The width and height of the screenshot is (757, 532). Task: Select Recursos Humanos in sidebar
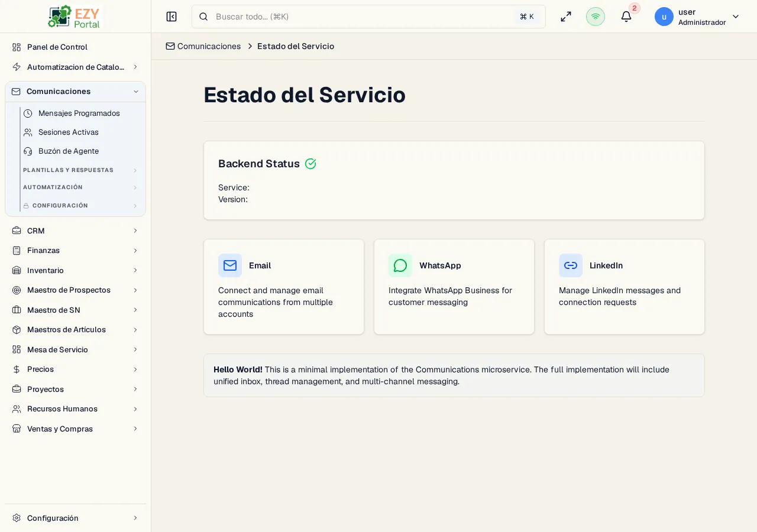[75, 409]
